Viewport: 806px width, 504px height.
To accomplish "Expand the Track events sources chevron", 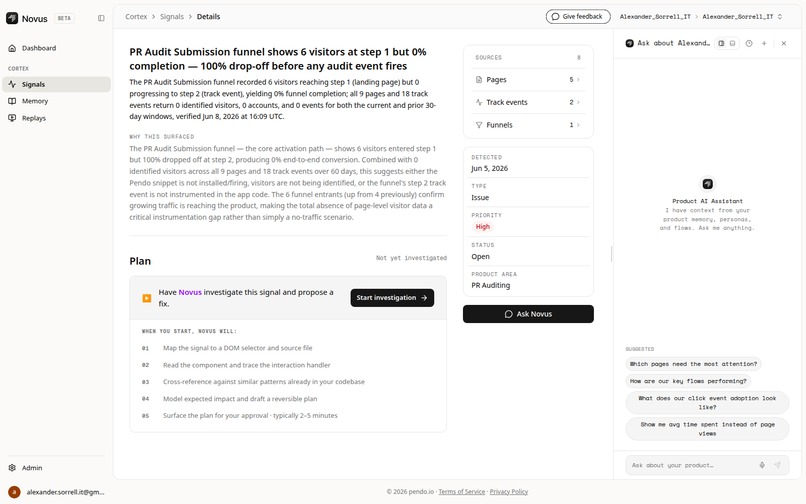I will click(x=578, y=102).
